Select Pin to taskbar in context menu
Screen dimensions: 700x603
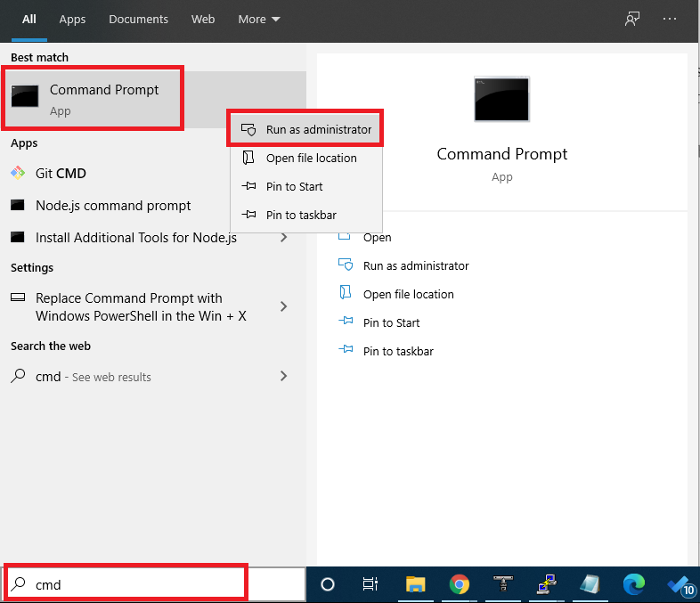click(305, 216)
